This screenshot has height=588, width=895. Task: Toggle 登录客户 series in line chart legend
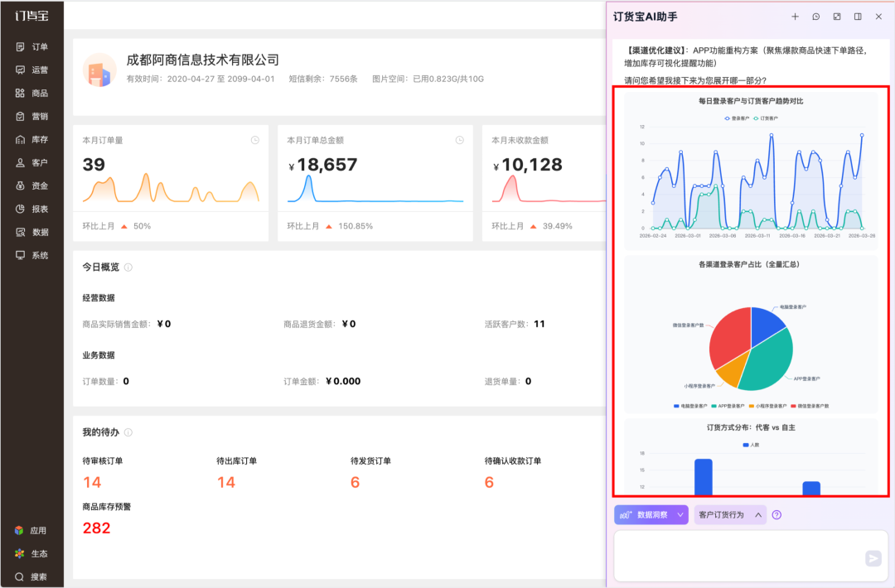(x=737, y=118)
